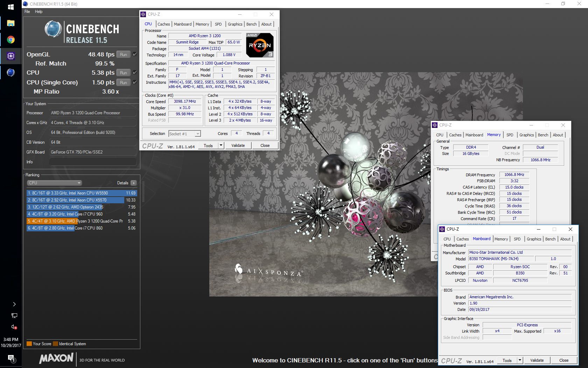Click the MAXON logo at the bottom
Image resolution: width=588 pixels, height=368 pixels.
tap(56, 358)
